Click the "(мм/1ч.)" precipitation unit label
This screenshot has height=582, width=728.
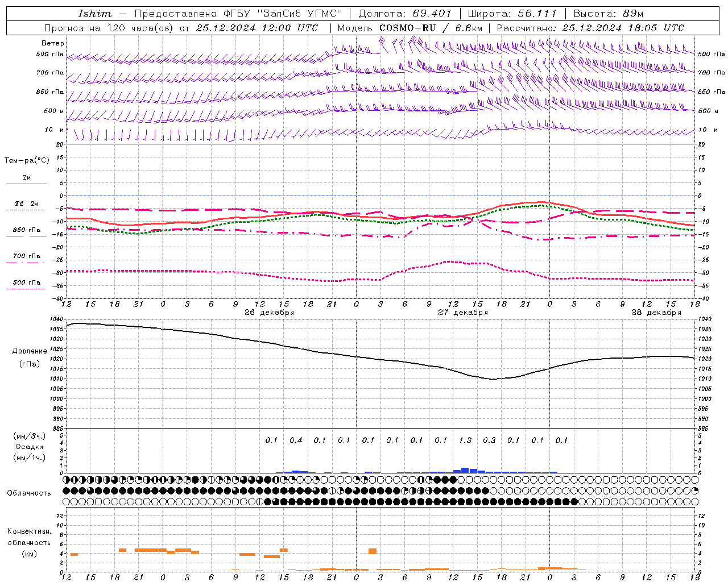coord(30,458)
